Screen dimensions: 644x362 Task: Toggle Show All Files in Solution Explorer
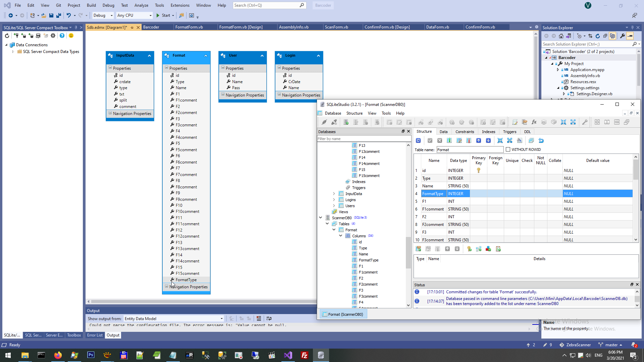pyautogui.click(x=612, y=36)
